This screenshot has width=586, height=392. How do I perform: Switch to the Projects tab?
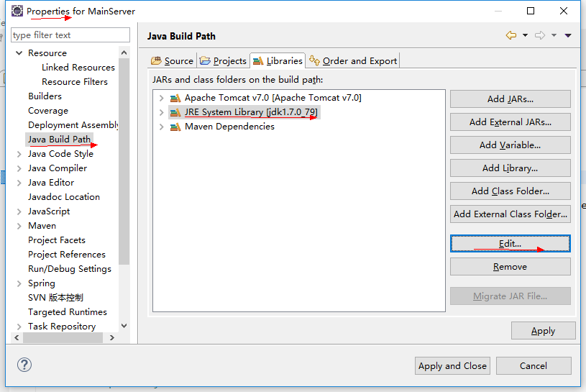click(223, 60)
